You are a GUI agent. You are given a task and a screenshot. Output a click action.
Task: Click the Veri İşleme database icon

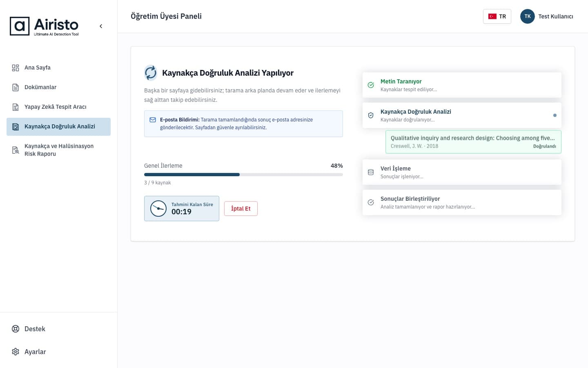click(x=371, y=172)
